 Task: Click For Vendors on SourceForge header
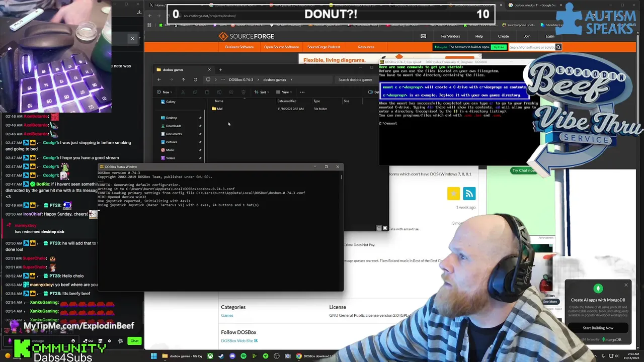450,36
